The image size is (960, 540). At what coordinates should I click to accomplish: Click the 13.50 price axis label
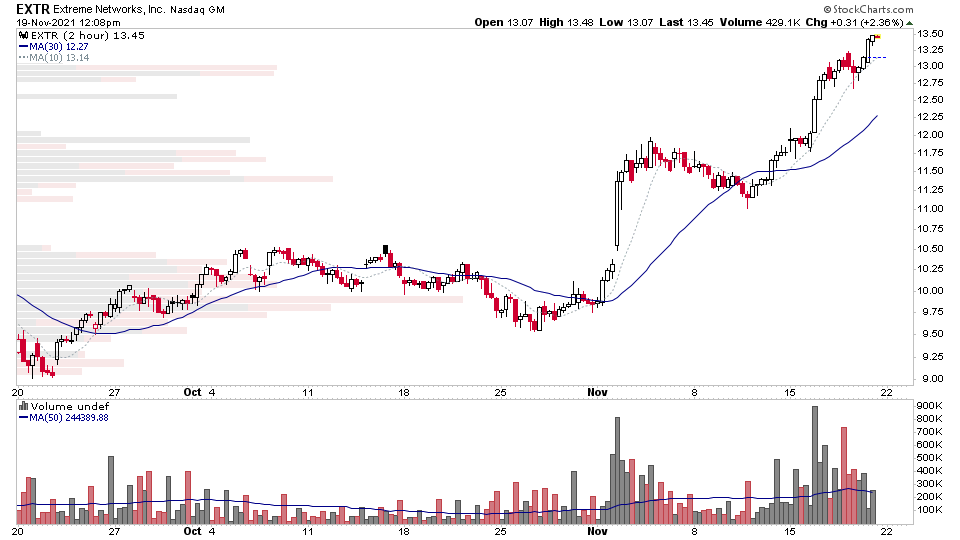pos(929,34)
